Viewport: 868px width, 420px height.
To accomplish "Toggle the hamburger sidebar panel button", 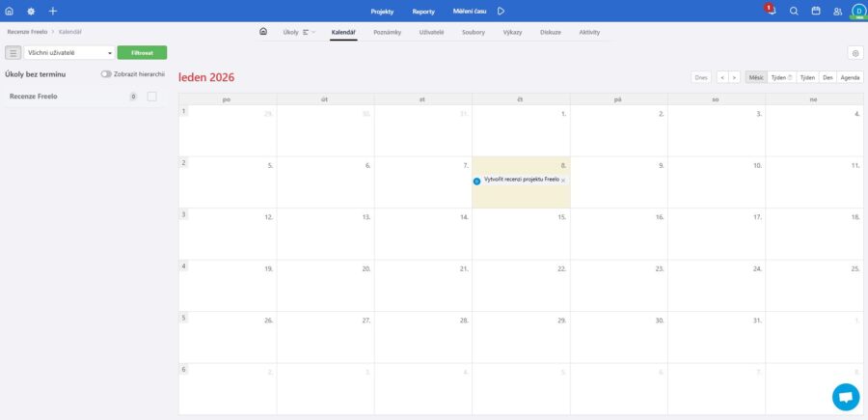I will coord(14,53).
